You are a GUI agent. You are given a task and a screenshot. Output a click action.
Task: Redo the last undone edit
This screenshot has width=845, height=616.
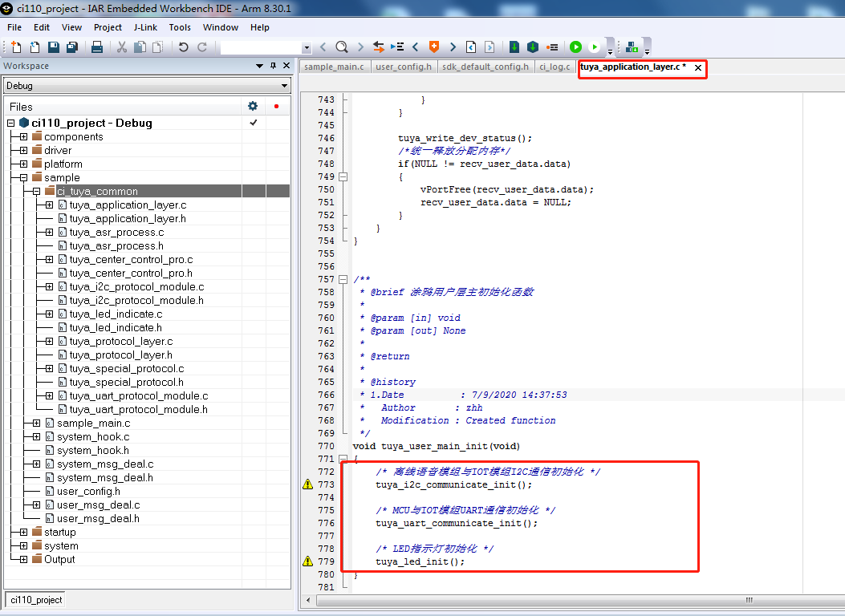pyautogui.click(x=202, y=47)
